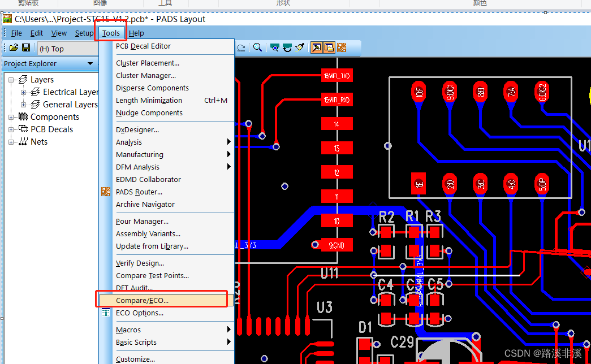The height and width of the screenshot is (364, 591).
Task: Select the PCB Decals tree icon
Action: click(x=23, y=129)
